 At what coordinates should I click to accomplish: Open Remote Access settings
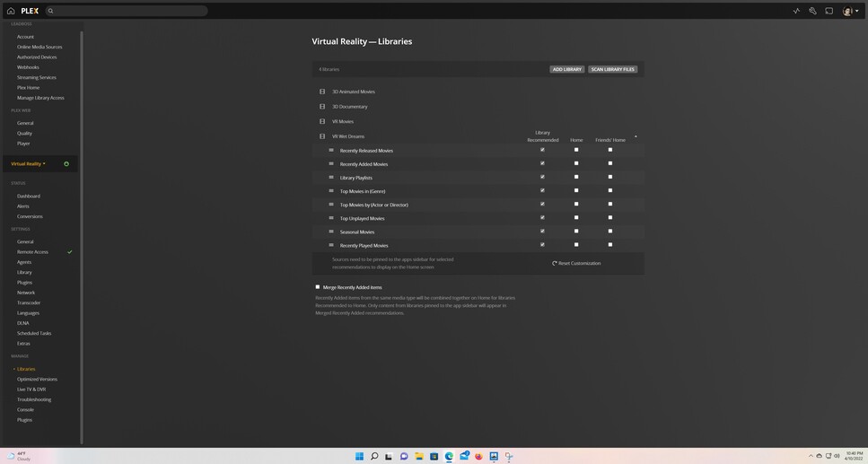(32, 252)
